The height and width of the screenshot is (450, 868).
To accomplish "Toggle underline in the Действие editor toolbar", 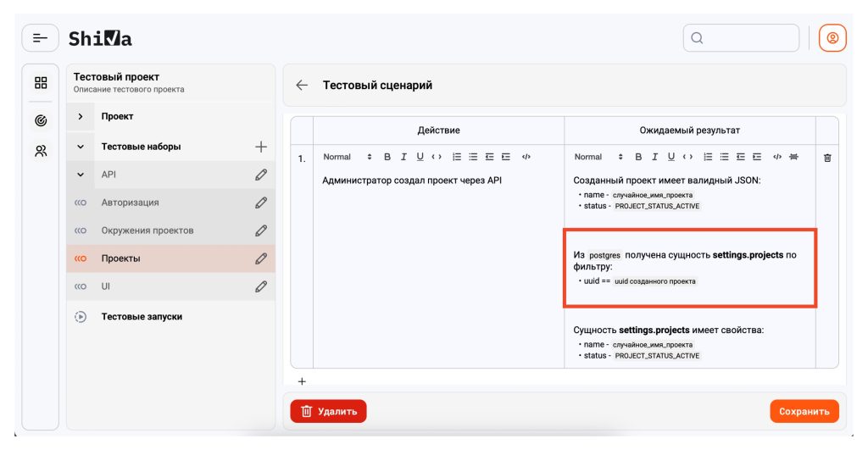I will click(x=420, y=157).
